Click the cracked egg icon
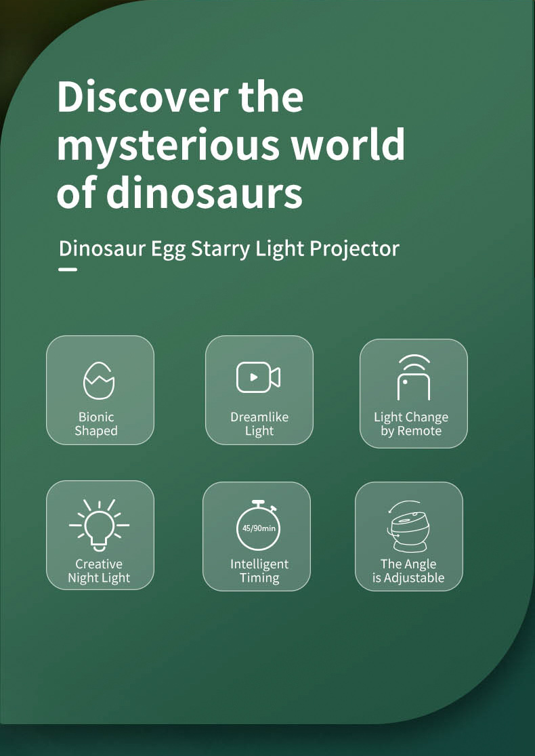Screen dimensions: 535x756 coord(99,380)
